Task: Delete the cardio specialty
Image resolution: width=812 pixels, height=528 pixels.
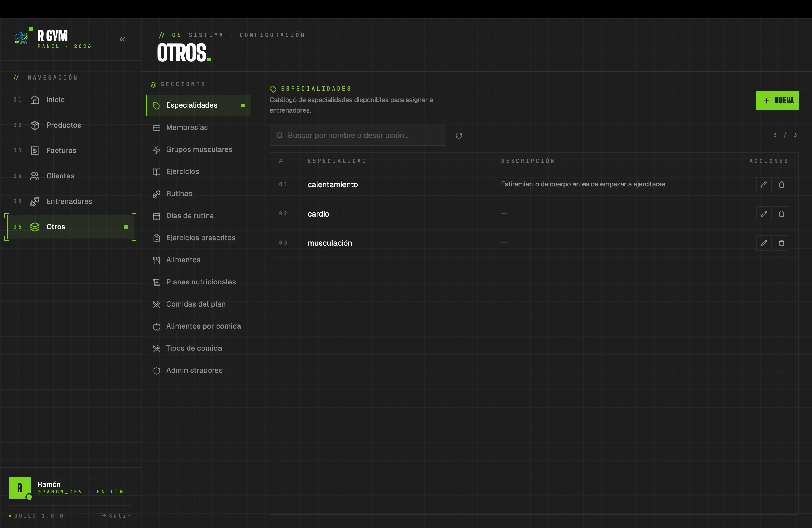Action: click(x=782, y=214)
